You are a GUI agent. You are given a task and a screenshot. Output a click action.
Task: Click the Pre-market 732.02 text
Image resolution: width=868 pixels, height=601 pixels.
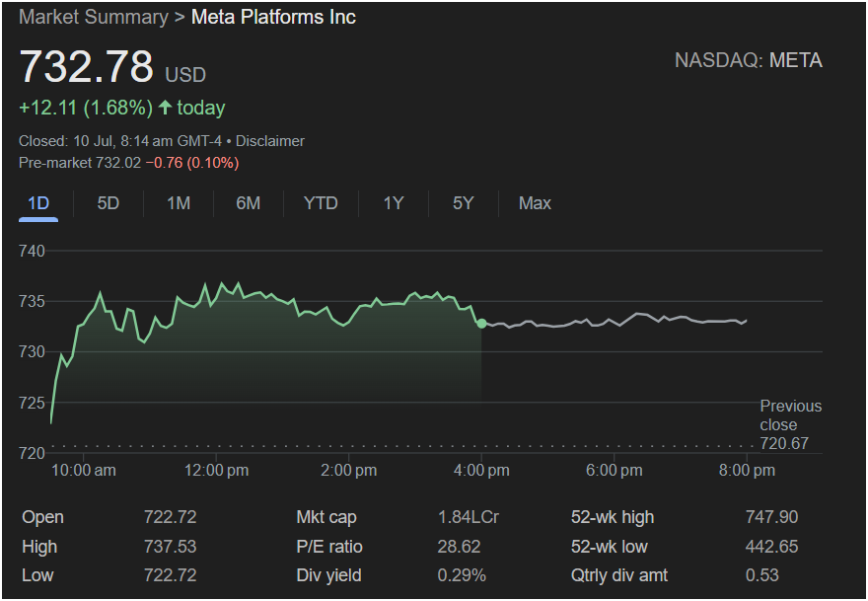80,163
